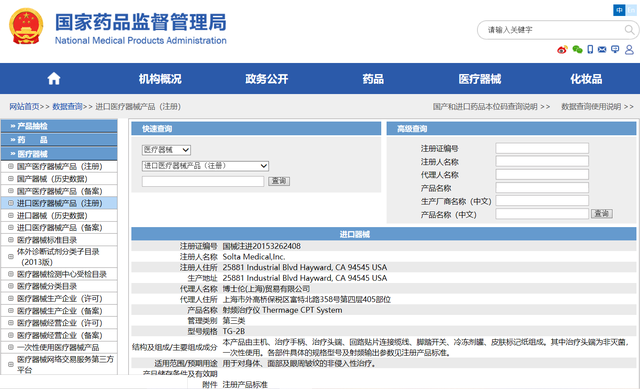
Task: Click agent name 博士伦(上海)贸易有限公司
Action: [266, 289]
